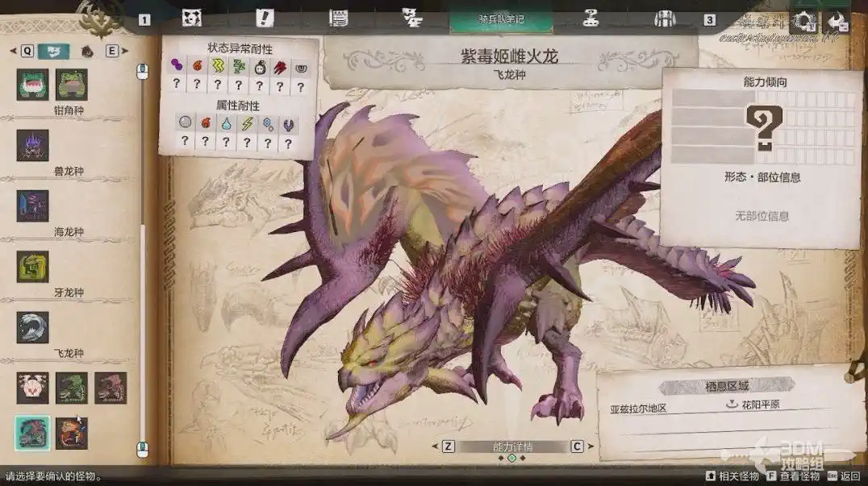The image size is (868, 486).
Task: Click the C key right of 能力详情
Action: tap(577, 447)
